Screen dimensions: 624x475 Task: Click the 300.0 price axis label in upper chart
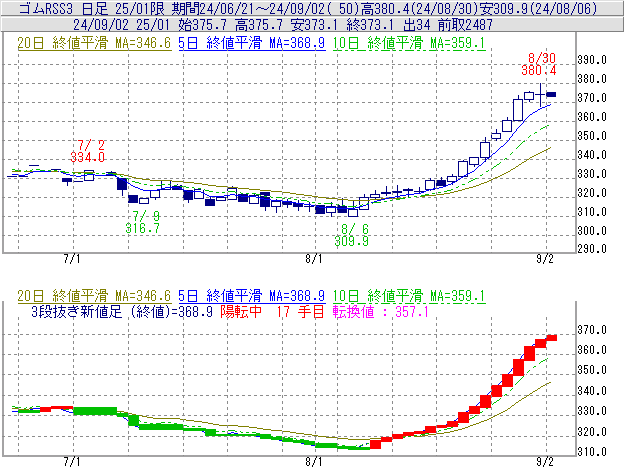592,231
